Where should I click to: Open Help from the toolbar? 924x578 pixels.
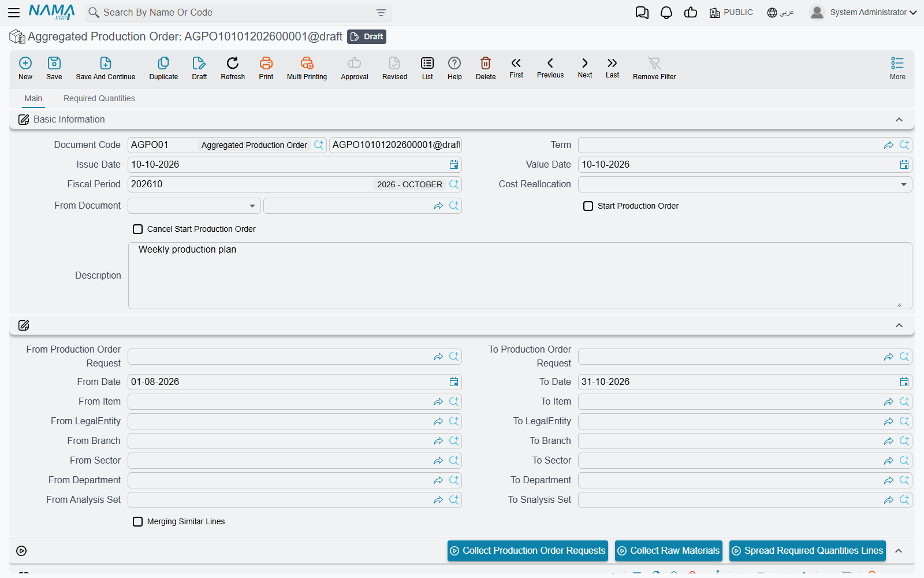[454, 68]
